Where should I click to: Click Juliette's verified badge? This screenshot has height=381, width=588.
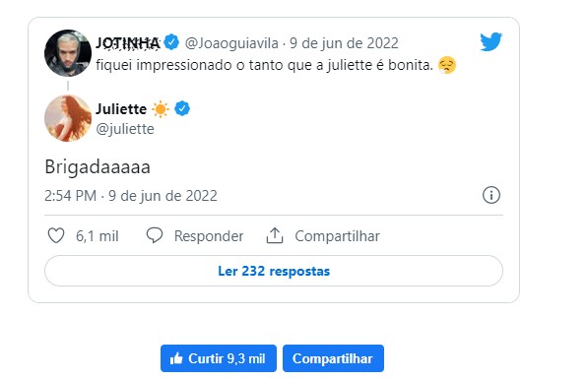click(x=182, y=108)
